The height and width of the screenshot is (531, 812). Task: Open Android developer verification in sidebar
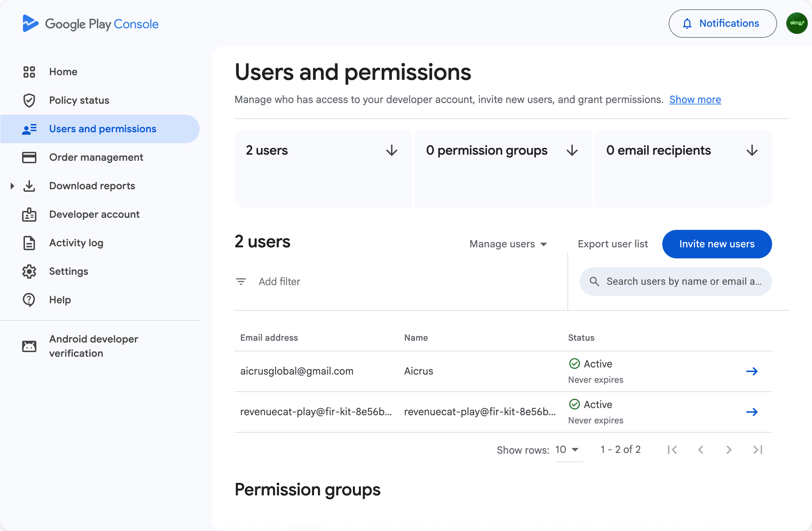pyautogui.click(x=100, y=346)
